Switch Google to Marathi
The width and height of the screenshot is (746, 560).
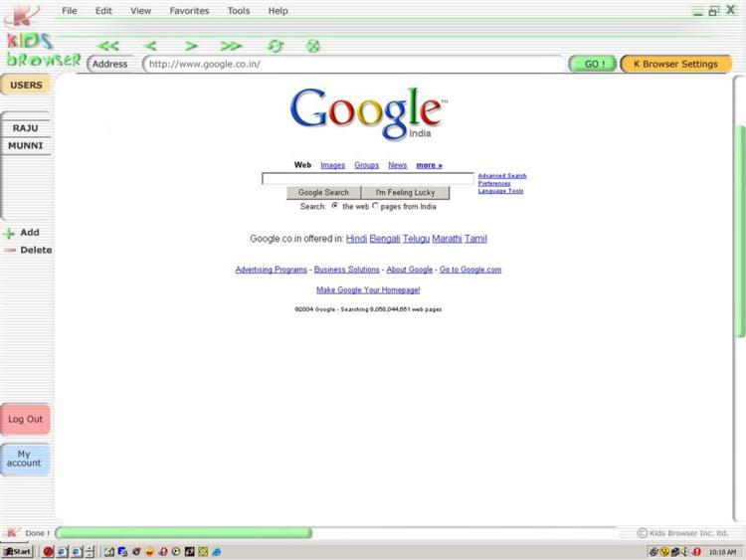point(447,239)
